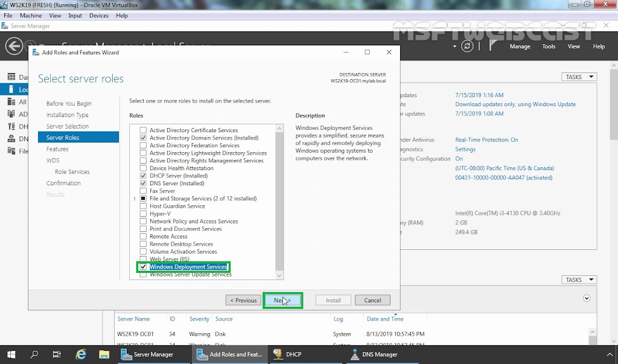Expand File and Storage Services tree node

coord(135,199)
